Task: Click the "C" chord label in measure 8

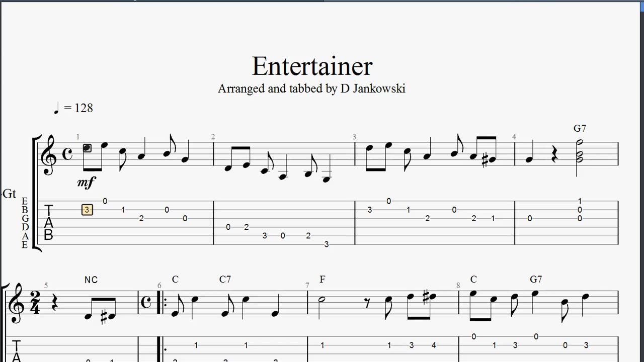Action: tap(473, 279)
